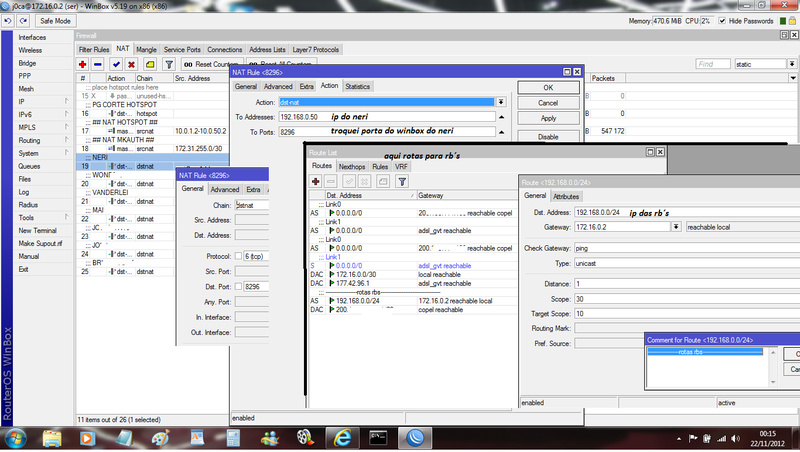The image size is (800, 452).
Task: Click the Dst. Port field showing 8296
Action: [256, 287]
